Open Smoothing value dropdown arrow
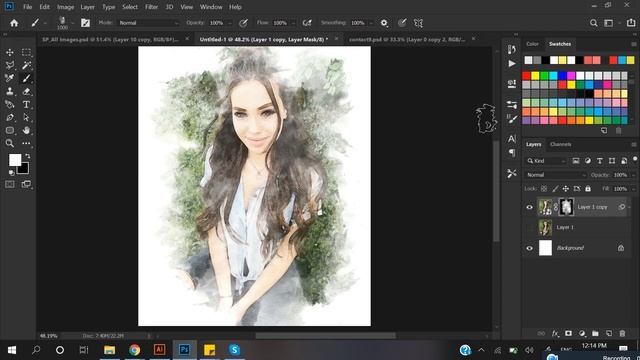 [371, 23]
